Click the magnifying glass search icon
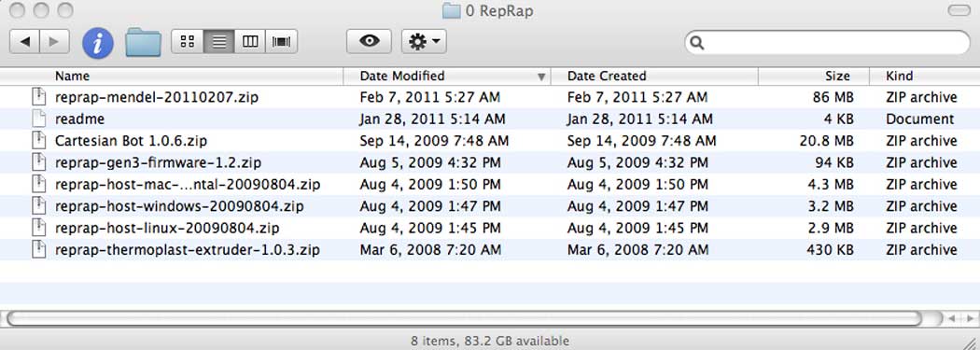 pos(697,43)
